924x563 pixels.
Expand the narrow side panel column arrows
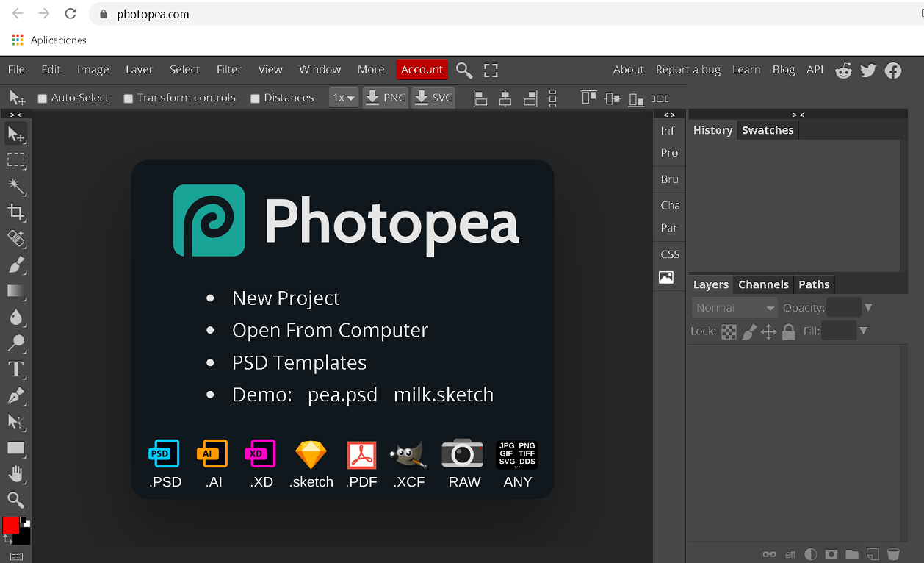click(669, 115)
